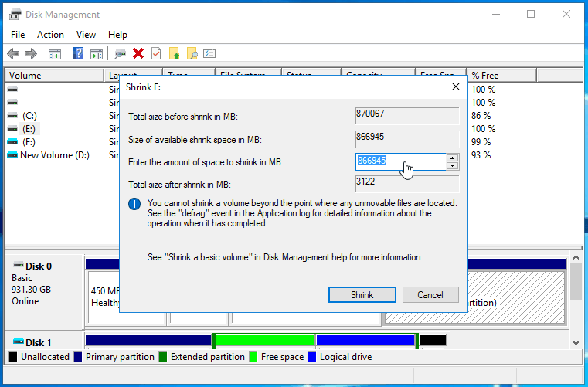Click the 86 % free cell
The image size is (588, 387).
[x=481, y=116]
